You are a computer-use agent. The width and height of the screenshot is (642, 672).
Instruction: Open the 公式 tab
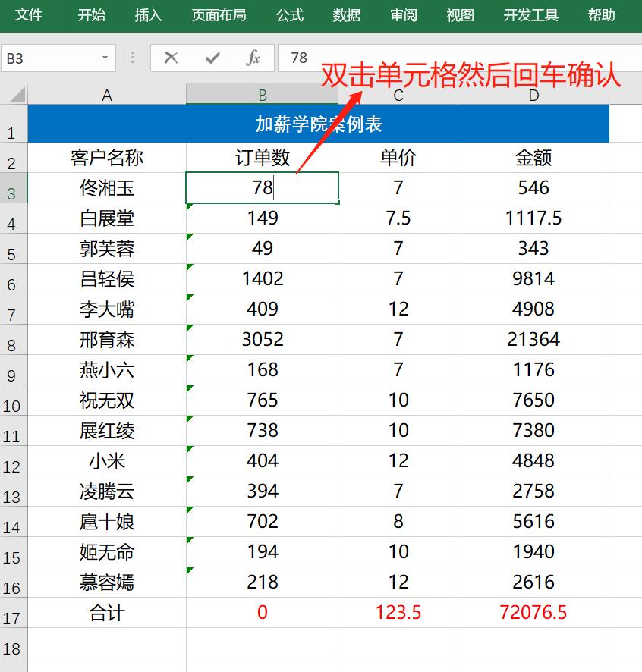pos(289,15)
